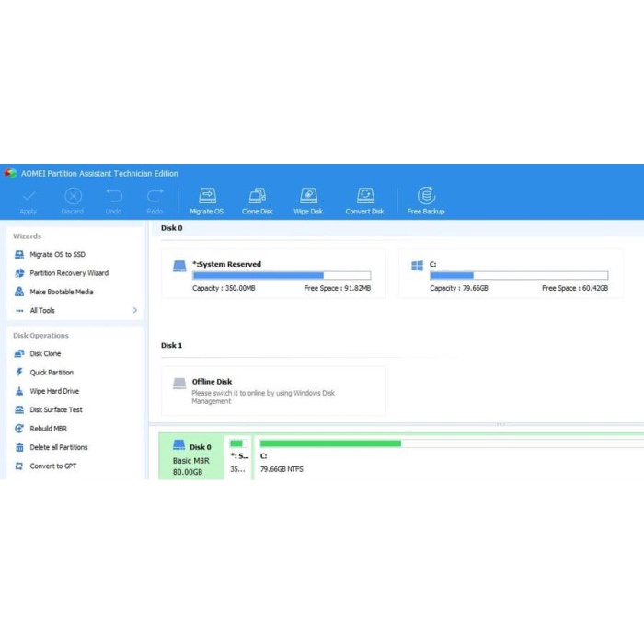Open Free Backup from the toolbar
The width and height of the screenshot is (644, 644).
pyautogui.click(x=426, y=201)
